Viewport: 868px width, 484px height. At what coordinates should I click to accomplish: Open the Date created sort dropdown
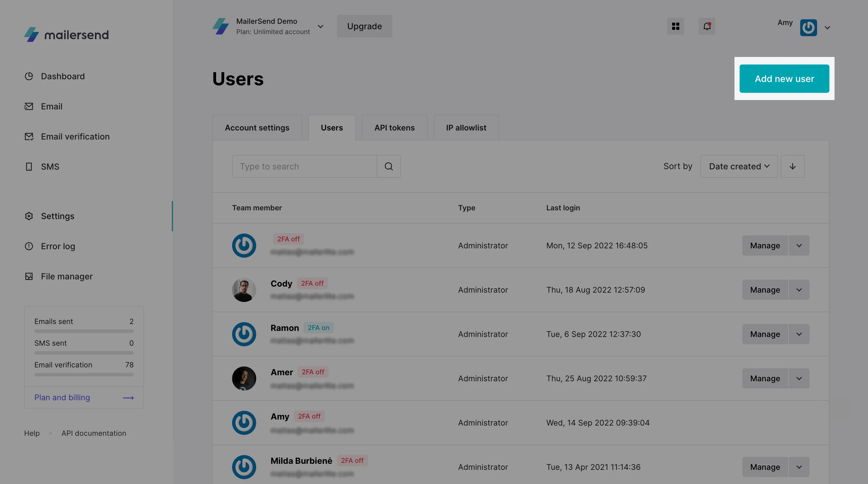point(739,166)
